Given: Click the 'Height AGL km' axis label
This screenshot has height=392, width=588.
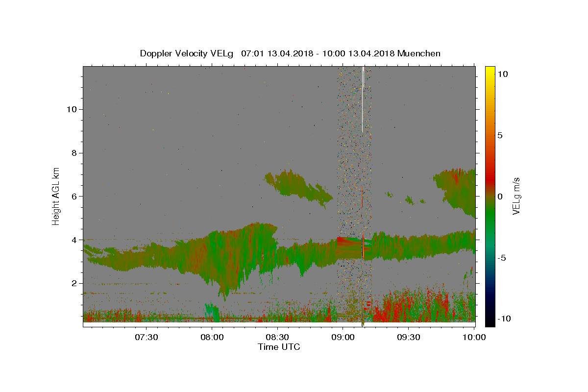Looking at the screenshot, I should coord(56,196).
